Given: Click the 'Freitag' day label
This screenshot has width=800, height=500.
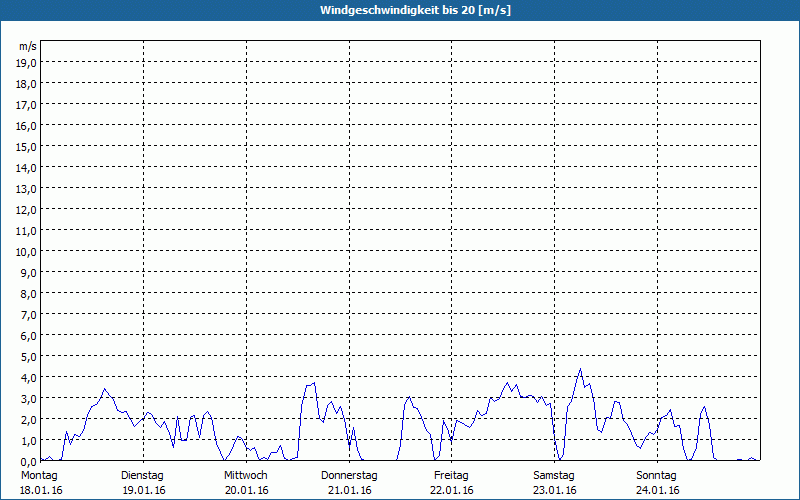Looking at the screenshot, I should [x=451, y=476].
